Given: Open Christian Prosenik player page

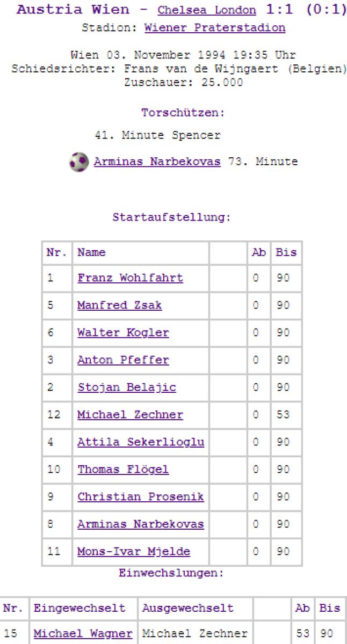Looking at the screenshot, I should (x=141, y=497).
